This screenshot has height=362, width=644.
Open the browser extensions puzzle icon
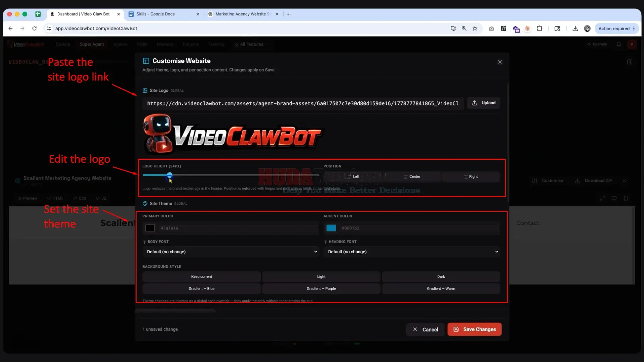[x=540, y=29]
